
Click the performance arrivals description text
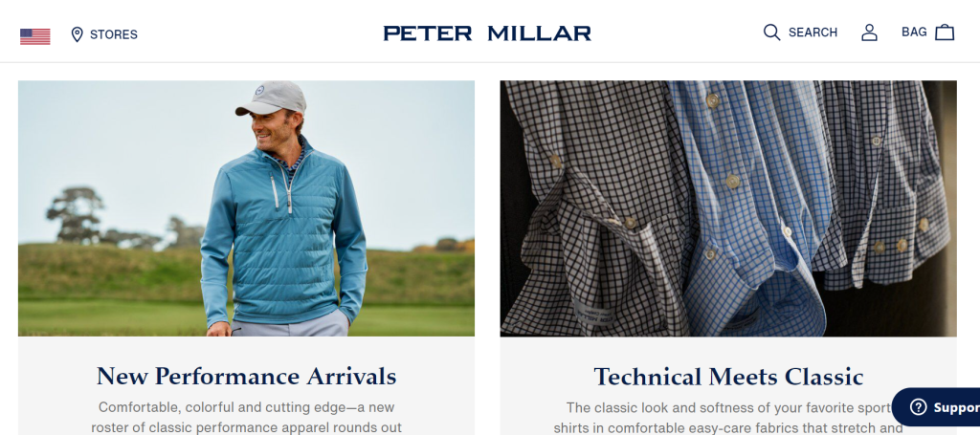click(x=246, y=418)
